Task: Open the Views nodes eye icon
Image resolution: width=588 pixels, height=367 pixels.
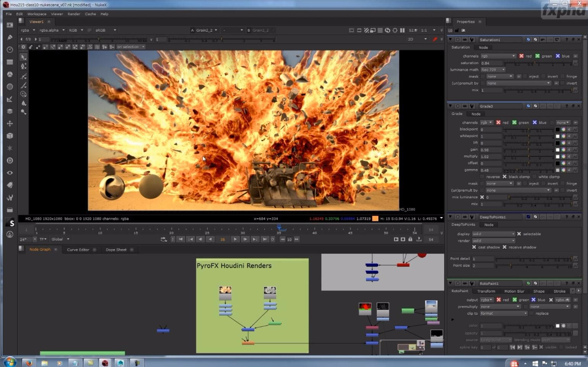Action: click(x=10, y=173)
